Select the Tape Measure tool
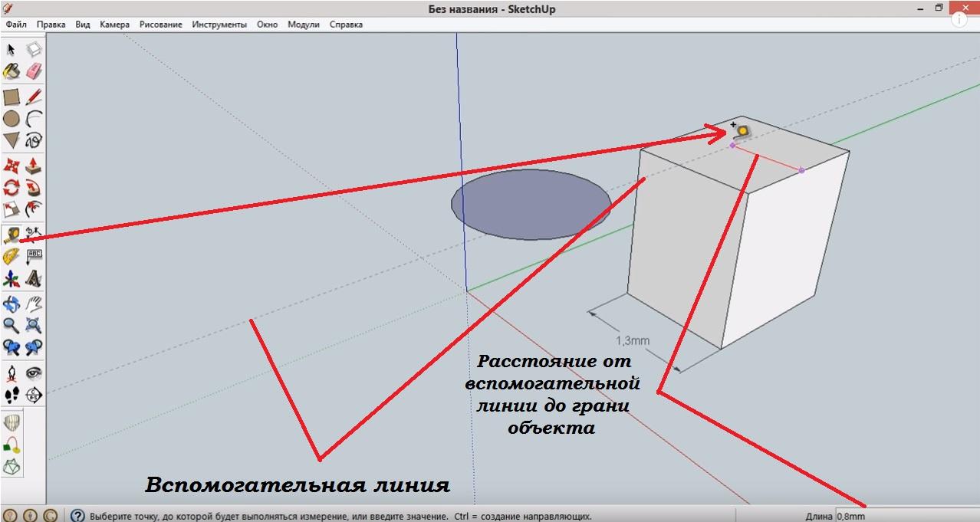Screen dimensions: 980x522 12,234
